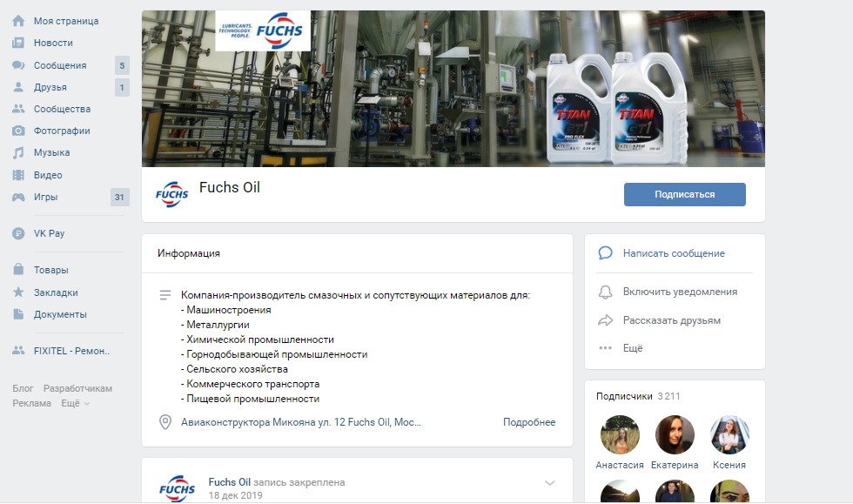Open the pinned post chevron menu
The height and width of the screenshot is (504, 853).
(550, 483)
